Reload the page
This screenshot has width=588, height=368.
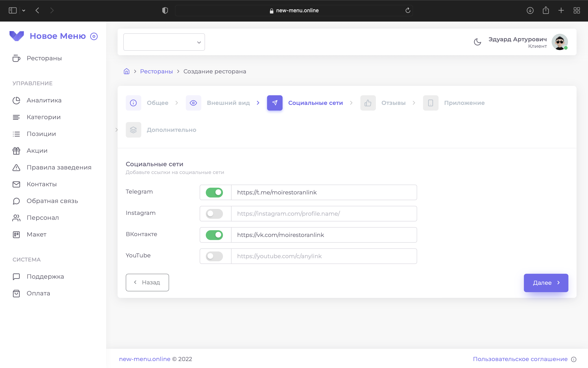408,10
